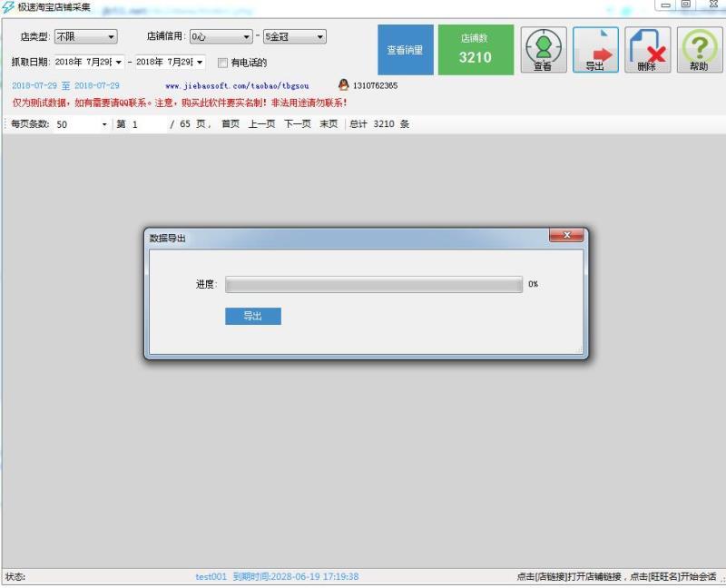
Task: Open the 店铺信用 minimum dropdown showing 0心
Action: point(221,36)
